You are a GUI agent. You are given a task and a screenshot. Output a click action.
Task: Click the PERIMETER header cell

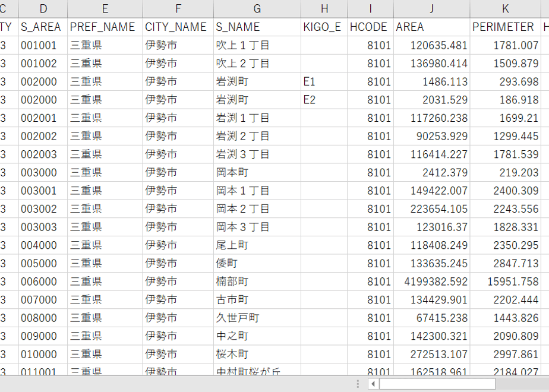pyautogui.click(x=505, y=27)
